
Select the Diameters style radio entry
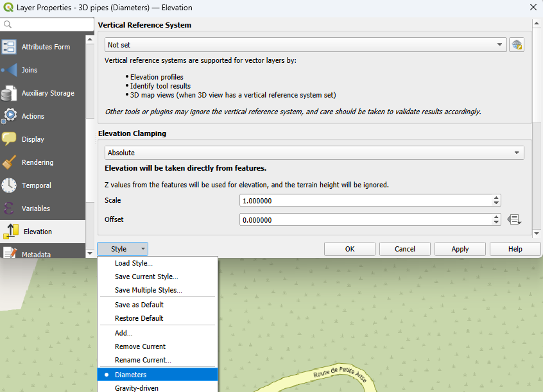point(130,375)
